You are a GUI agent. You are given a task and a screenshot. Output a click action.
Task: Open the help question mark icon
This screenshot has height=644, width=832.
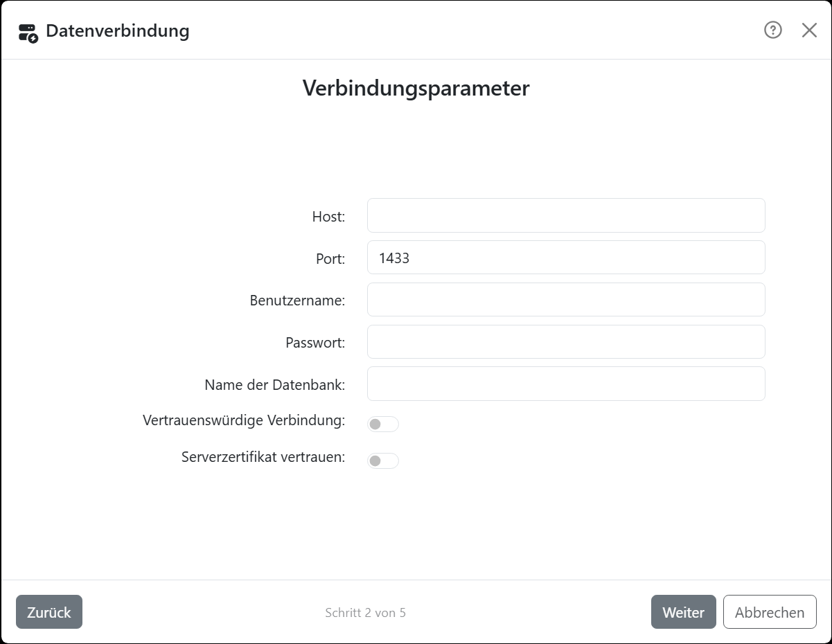click(x=773, y=30)
